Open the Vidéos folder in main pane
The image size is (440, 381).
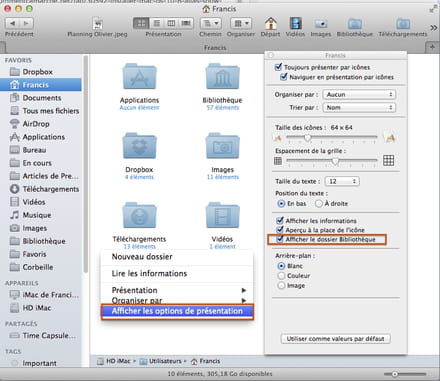222,215
